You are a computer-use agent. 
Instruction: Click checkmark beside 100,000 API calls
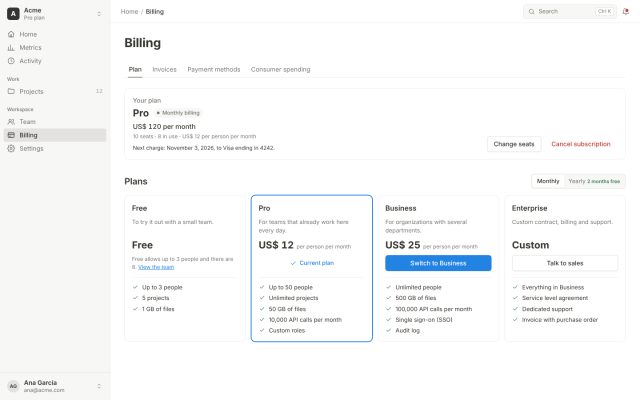pos(389,309)
